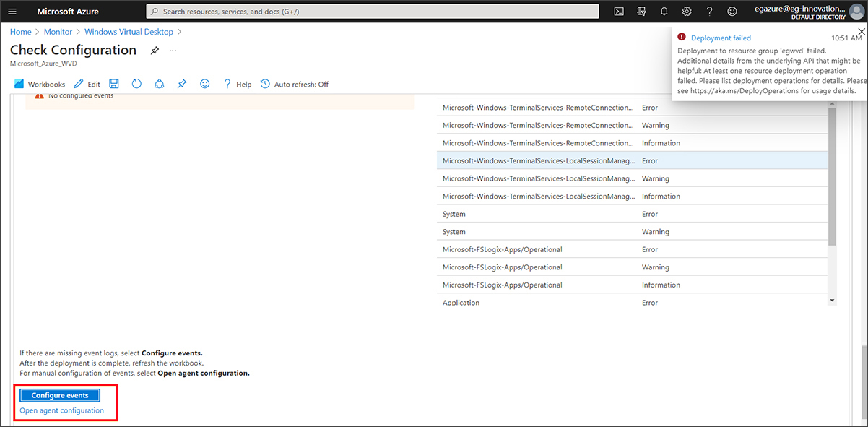Click the Configure events button
868x427 pixels.
(x=60, y=395)
